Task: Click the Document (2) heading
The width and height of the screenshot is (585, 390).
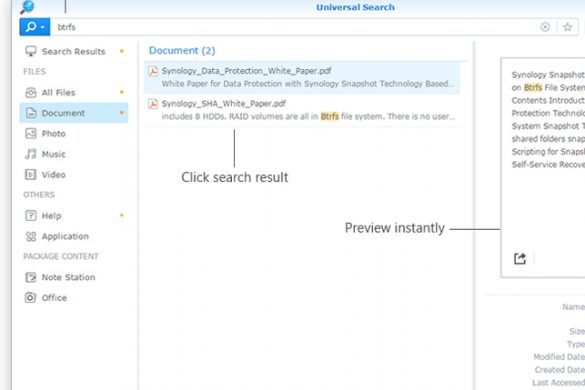Action: point(182,50)
